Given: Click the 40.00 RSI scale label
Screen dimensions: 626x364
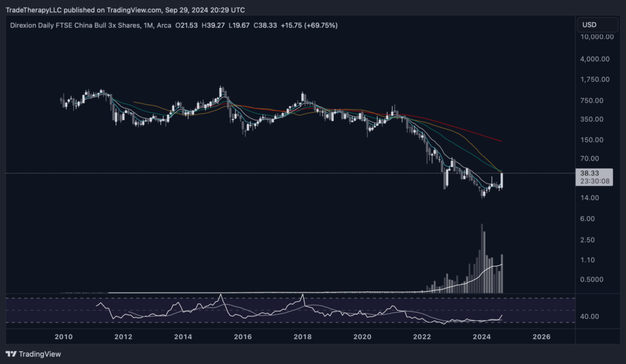Looking at the screenshot, I should click(x=589, y=317).
